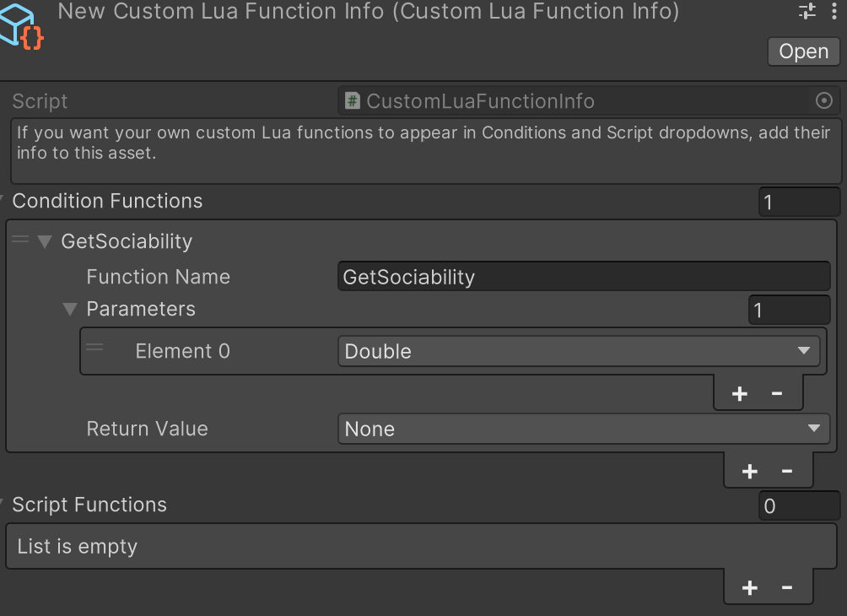The image size is (847, 616).
Task: Select the CustomLuaFunctionInfo script field
Action: [589, 101]
